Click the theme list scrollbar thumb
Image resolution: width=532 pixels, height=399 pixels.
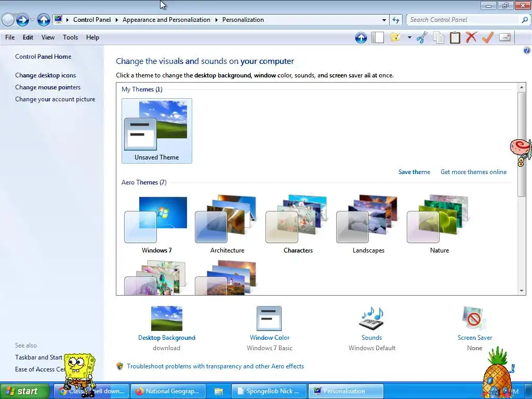point(522,144)
